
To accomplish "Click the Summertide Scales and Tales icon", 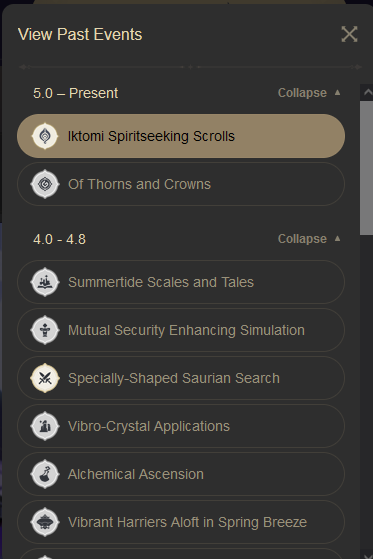I will [x=45, y=282].
